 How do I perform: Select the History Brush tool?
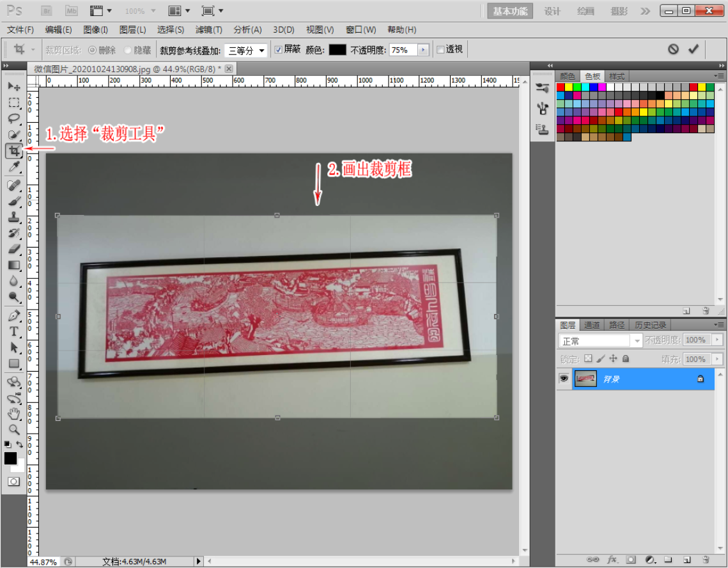click(x=14, y=233)
